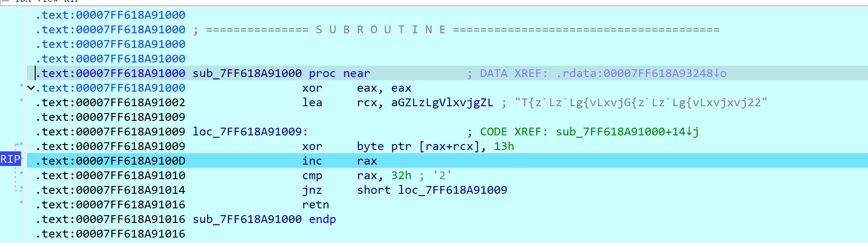This screenshot has width=868, height=243.
Task: Click breakpoint dot beside cmp rax line
Action: (21, 173)
